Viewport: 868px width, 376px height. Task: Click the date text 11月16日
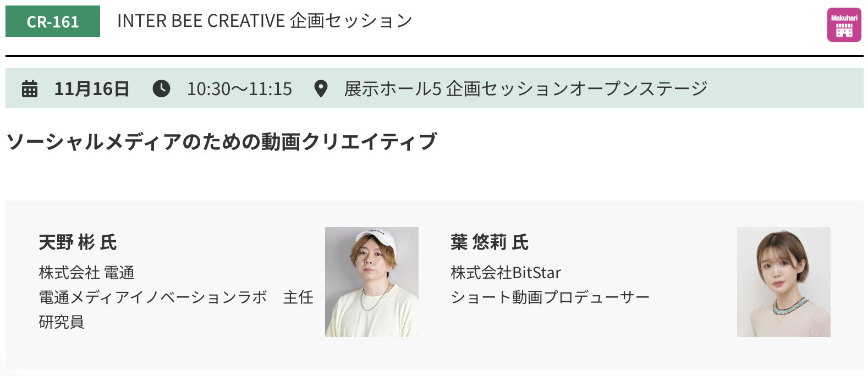coord(92,89)
